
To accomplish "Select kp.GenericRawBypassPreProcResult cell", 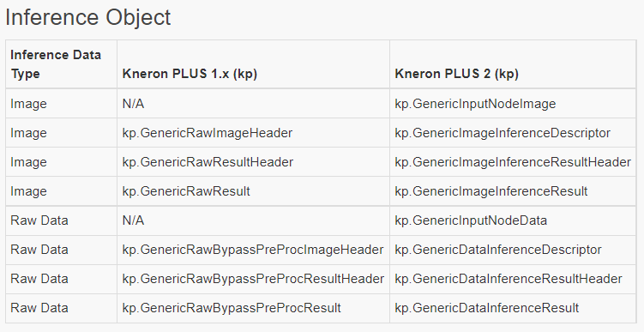I will [232, 308].
